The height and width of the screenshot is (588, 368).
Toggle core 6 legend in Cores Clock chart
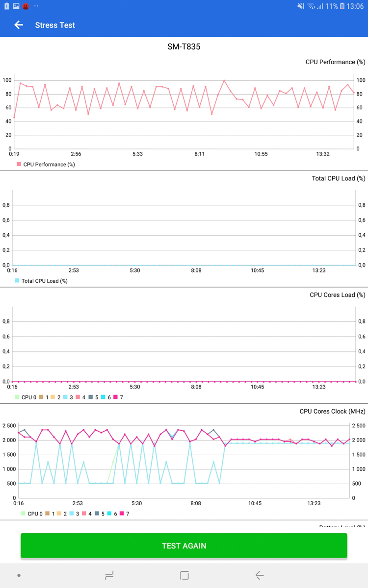[x=112, y=514]
